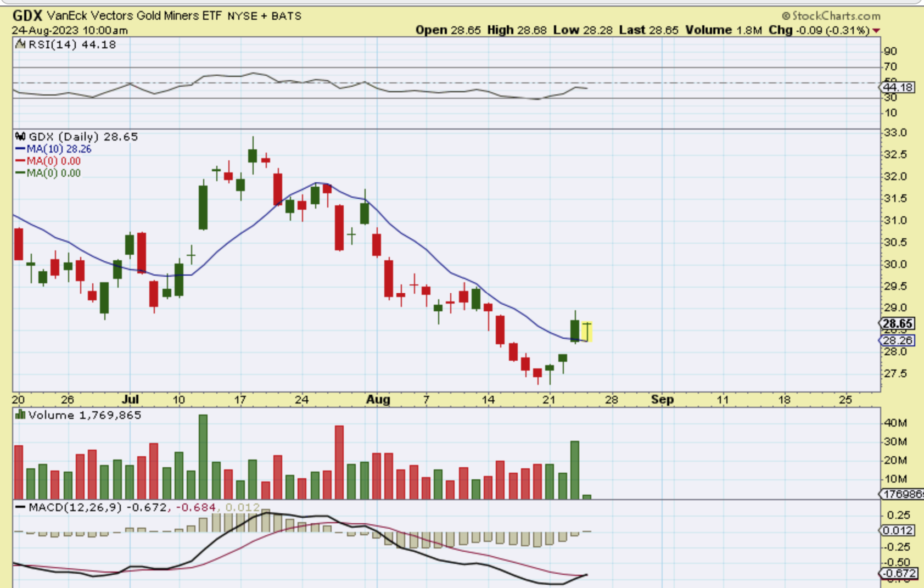924x588 pixels.
Task: Click the -0.25 MACD axis label
Action: tap(896, 547)
